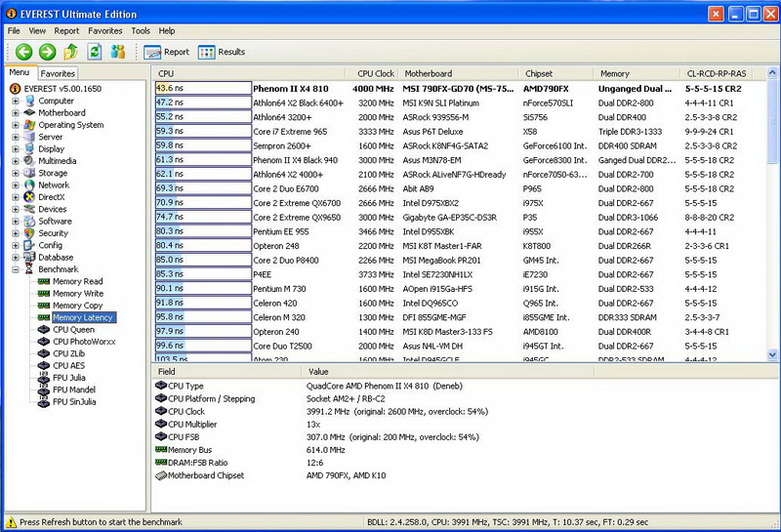The width and height of the screenshot is (781, 532).
Task: Select the Server tree icon
Action: coord(30,137)
